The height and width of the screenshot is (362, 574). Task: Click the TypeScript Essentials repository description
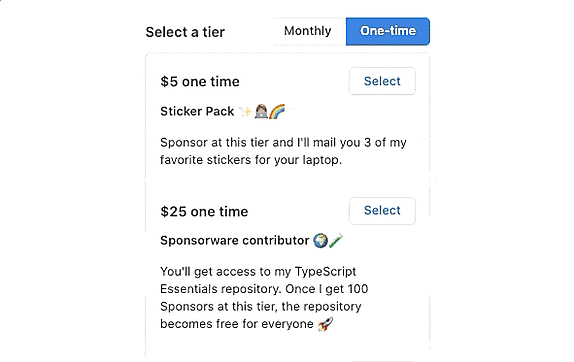[264, 298]
